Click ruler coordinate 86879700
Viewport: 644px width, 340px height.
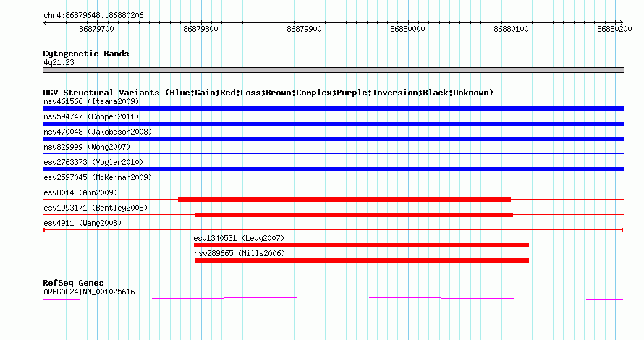(x=96, y=29)
